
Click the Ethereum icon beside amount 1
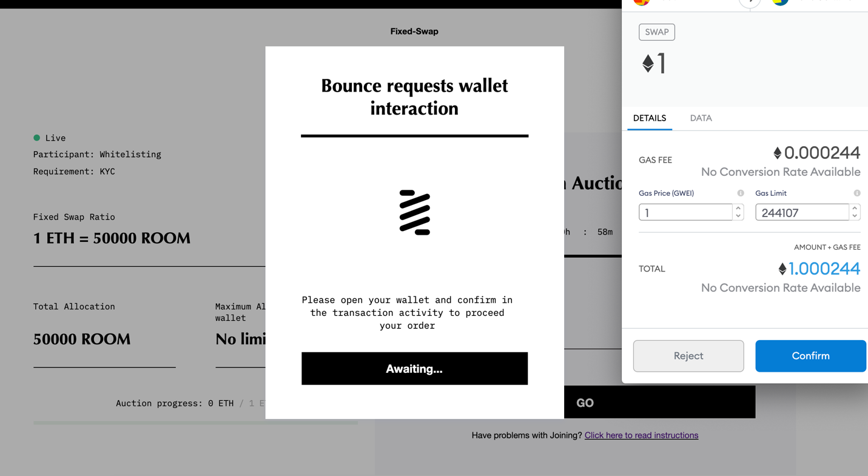tap(648, 63)
